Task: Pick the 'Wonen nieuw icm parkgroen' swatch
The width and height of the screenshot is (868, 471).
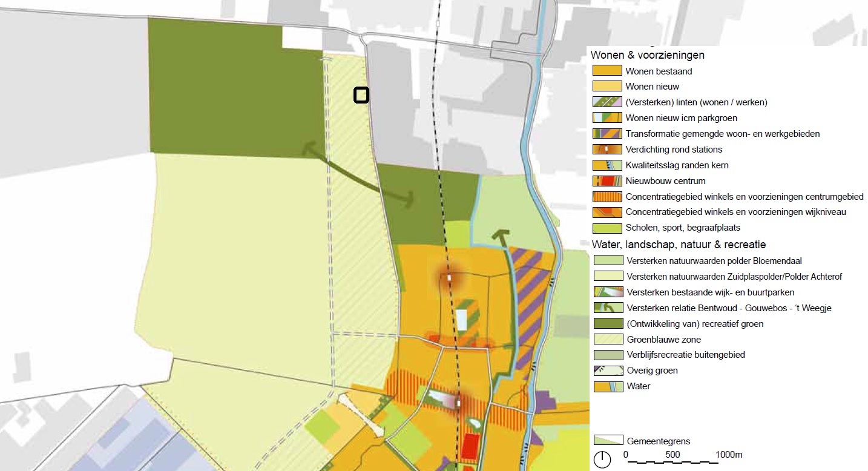Action: pyautogui.click(x=607, y=118)
